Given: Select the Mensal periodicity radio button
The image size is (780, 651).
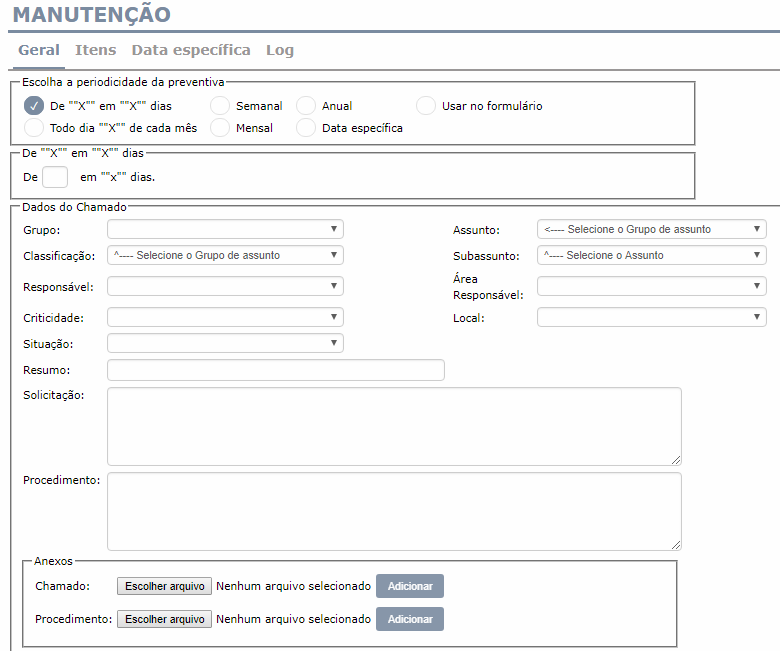Looking at the screenshot, I should click(x=220, y=128).
